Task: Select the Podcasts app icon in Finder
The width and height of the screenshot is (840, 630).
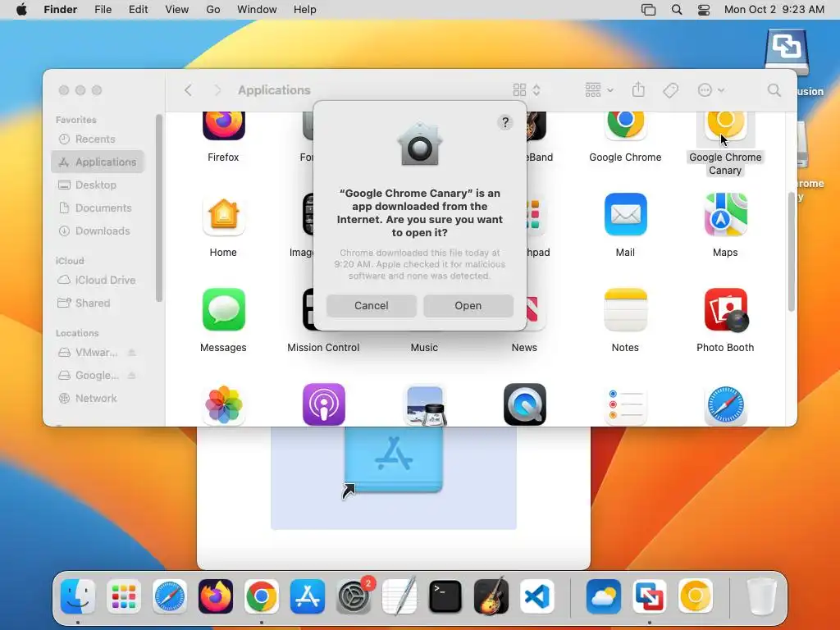Action: point(323,404)
